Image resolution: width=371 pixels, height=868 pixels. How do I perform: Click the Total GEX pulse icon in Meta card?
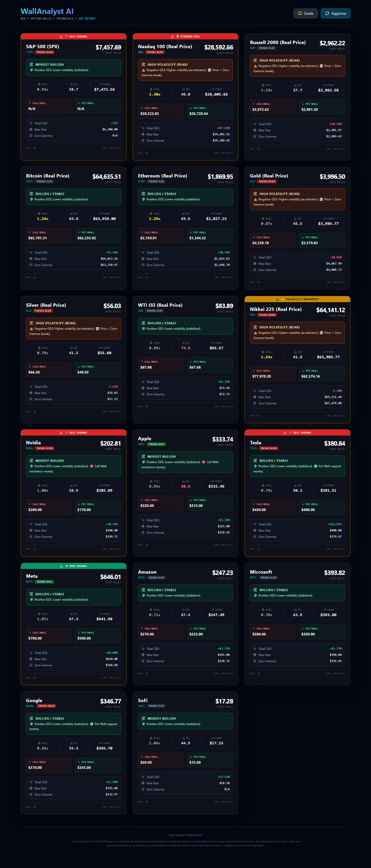pyautogui.click(x=31, y=653)
